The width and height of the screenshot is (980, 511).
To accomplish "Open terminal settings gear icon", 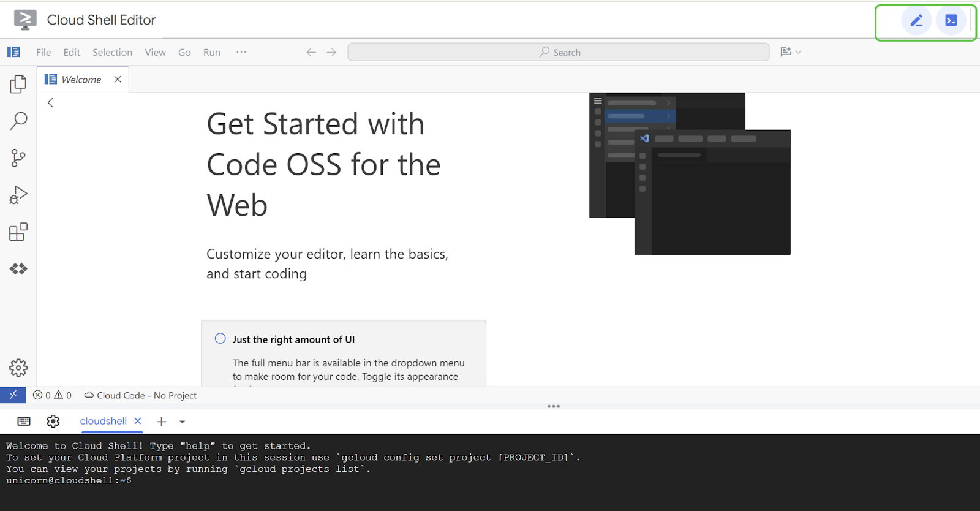I will pyautogui.click(x=53, y=422).
